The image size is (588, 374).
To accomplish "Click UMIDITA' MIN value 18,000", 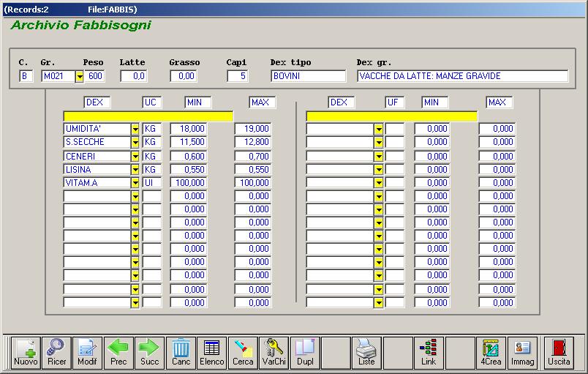I will (189, 129).
